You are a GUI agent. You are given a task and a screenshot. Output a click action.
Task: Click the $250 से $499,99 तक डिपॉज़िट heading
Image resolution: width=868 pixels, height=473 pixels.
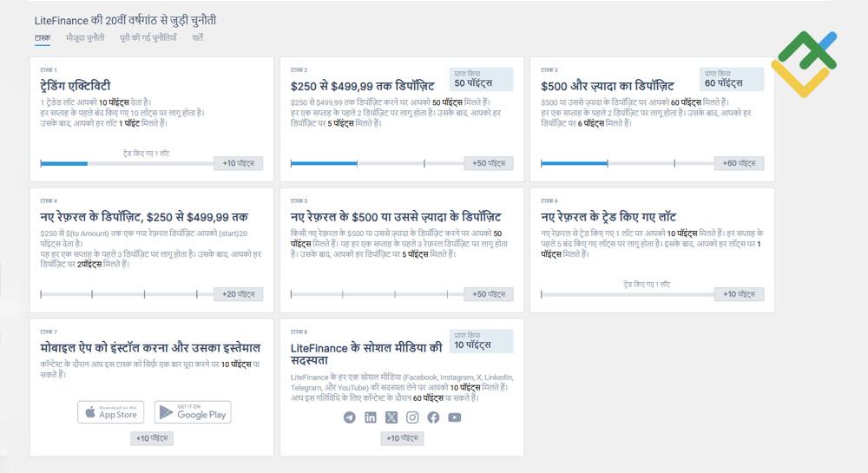pos(363,86)
